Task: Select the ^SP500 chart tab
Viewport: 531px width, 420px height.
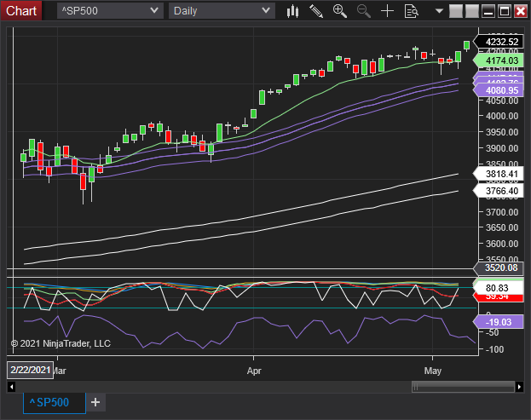Action: tap(55, 403)
